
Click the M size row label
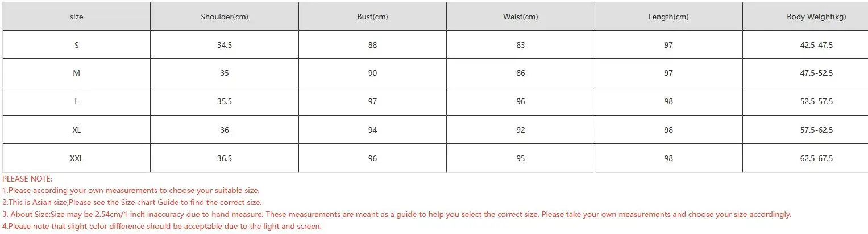coord(76,73)
